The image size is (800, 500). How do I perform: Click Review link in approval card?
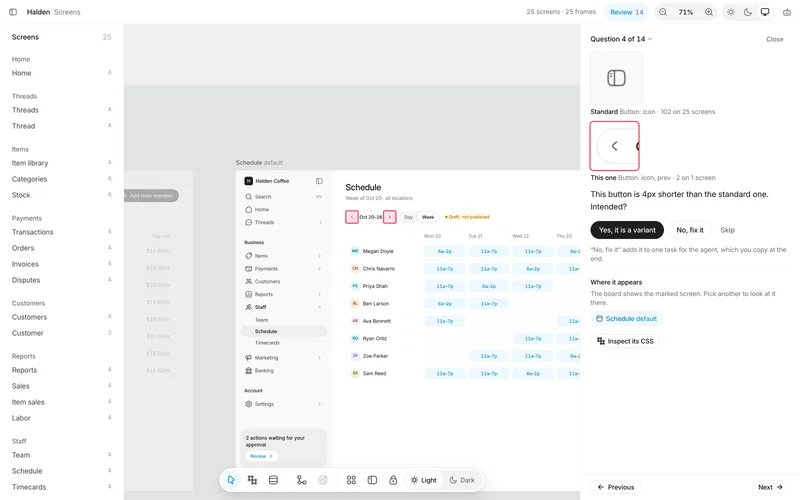click(x=261, y=456)
